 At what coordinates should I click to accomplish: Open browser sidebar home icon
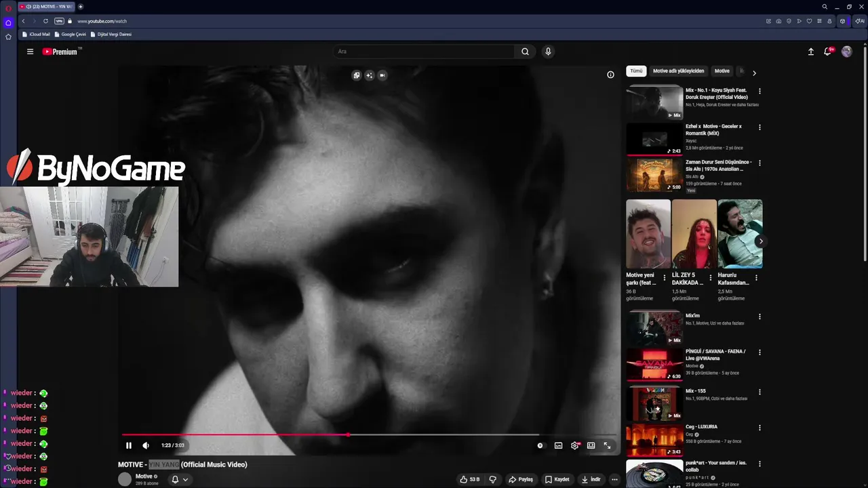(x=8, y=22)
